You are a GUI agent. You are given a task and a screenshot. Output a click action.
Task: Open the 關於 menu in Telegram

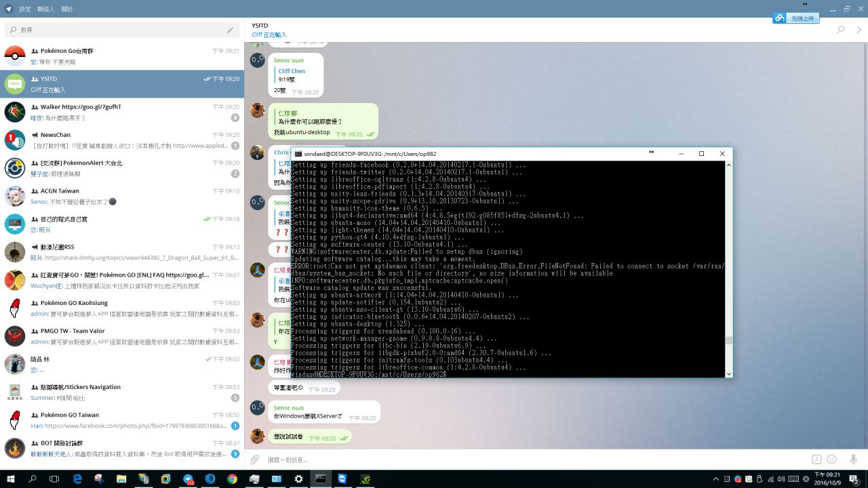coord(67,9)
